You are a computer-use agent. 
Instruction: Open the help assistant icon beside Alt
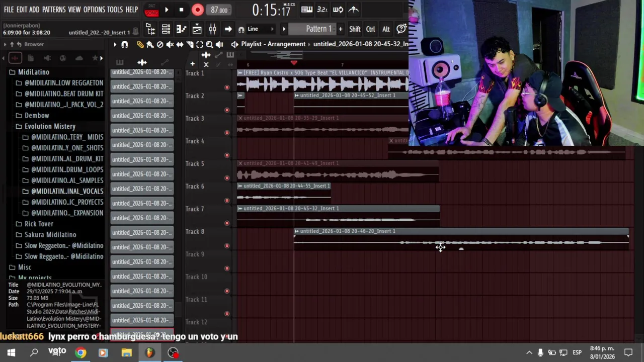click(401, 29)
